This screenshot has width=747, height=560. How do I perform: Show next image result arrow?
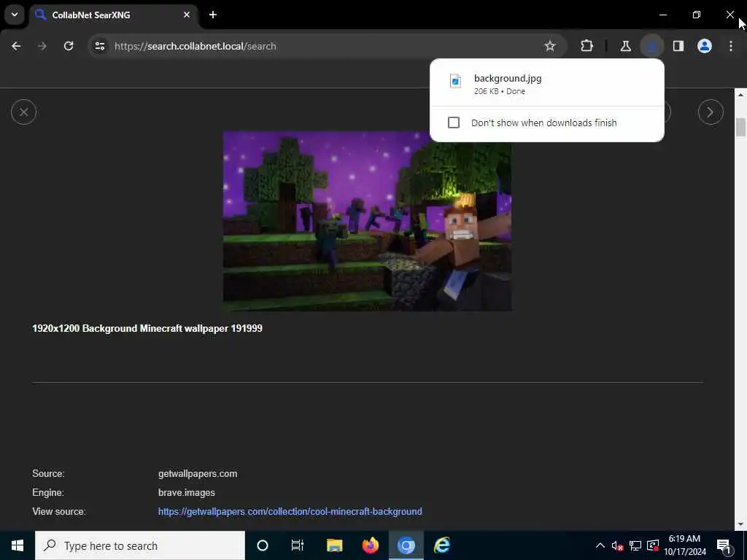pyautogui.click(x=711, y=112)
